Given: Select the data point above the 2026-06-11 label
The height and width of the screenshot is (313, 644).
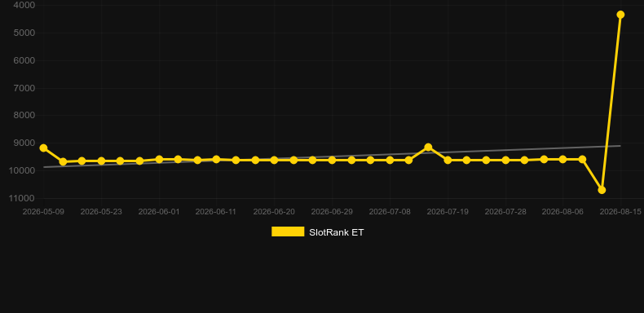Looking at the screenshot, I should (217, 160).
